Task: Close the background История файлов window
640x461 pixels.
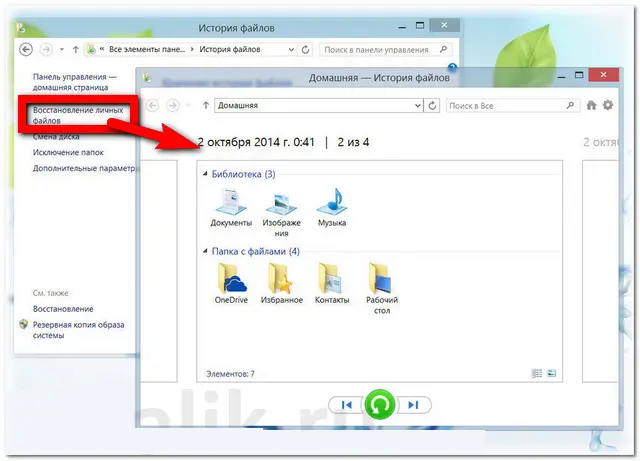Action: point(444,25)
